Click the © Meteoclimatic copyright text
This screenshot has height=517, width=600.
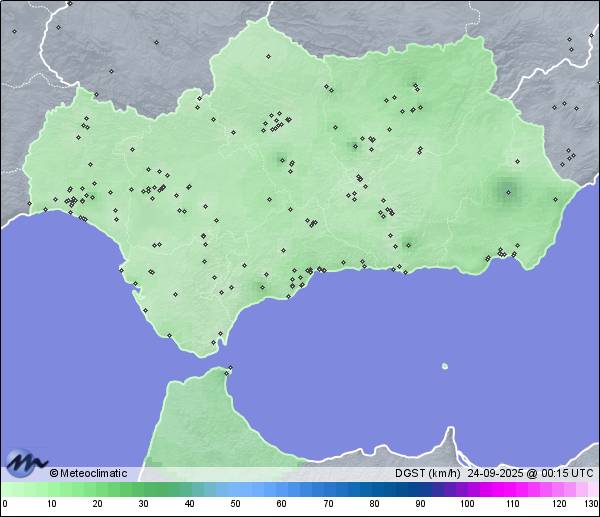tap(89, 473)
